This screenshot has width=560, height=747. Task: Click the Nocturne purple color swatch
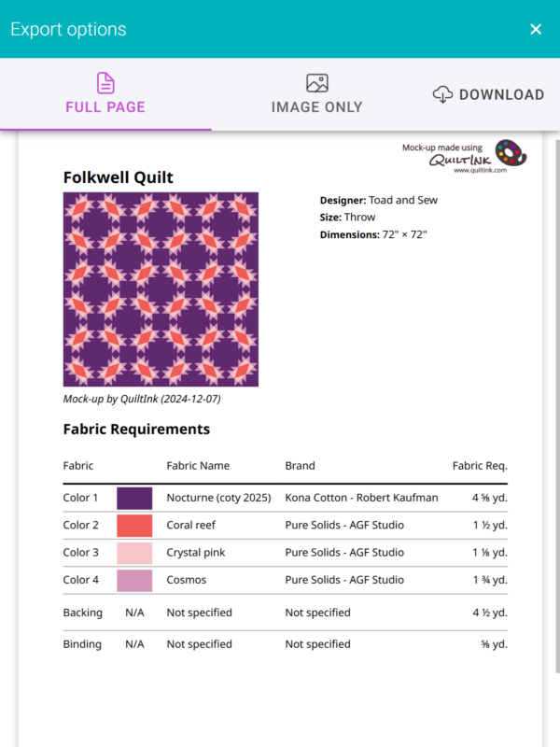pyautogui.click(x=134, y=498)
